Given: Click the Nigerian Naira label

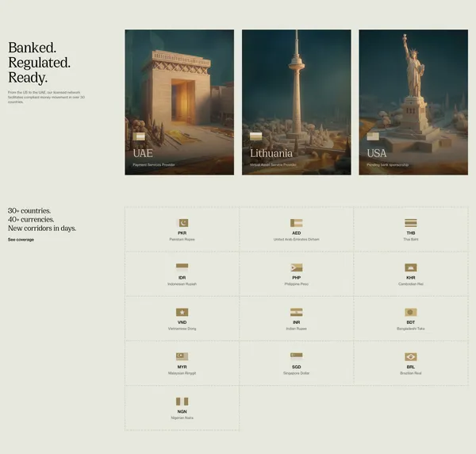Looking at the screenshot, I should [x=182, y=418].
